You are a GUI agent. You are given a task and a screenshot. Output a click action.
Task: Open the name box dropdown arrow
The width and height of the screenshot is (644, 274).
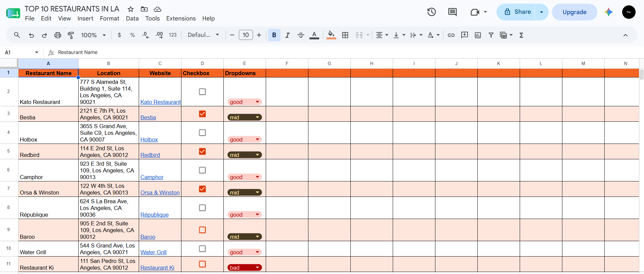(37, 52)
